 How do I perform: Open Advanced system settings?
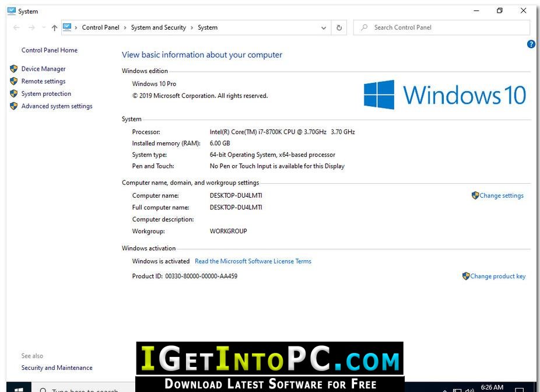pos(57,106)
